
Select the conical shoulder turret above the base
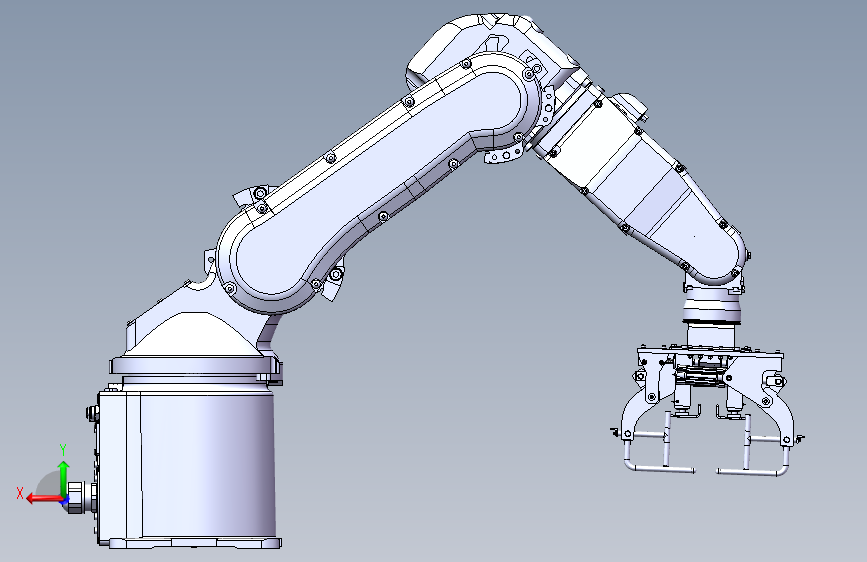point(194,332)
